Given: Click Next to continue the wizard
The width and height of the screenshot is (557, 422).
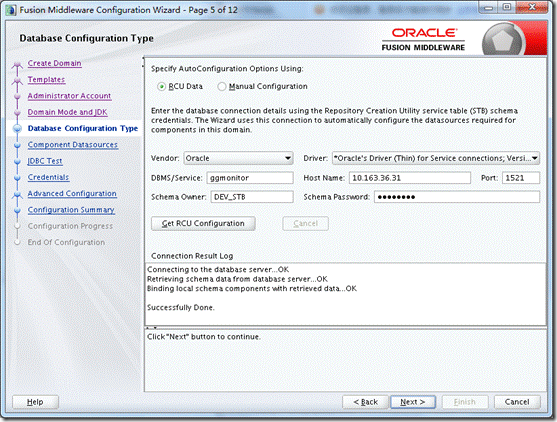Looking at the screenshot, I should point(413,402).
